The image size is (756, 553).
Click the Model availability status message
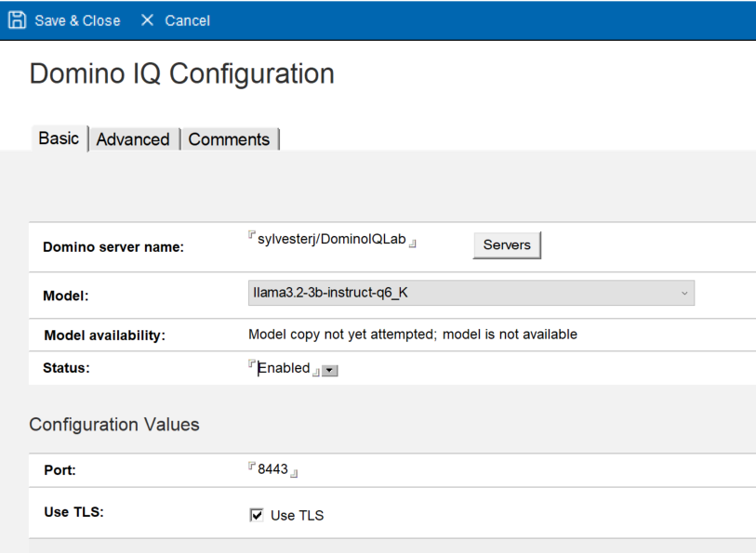[413, 335]
